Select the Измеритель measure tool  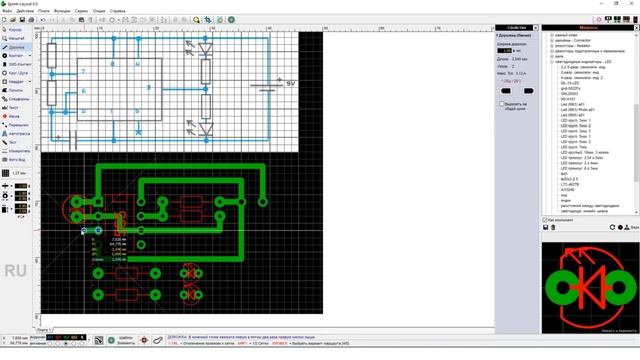[16, 151]
